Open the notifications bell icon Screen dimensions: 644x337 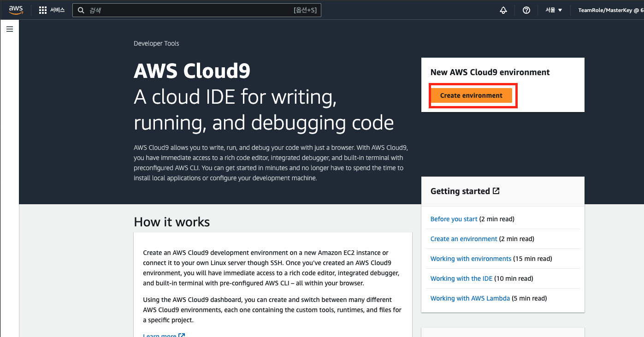[x=503, y=10]
